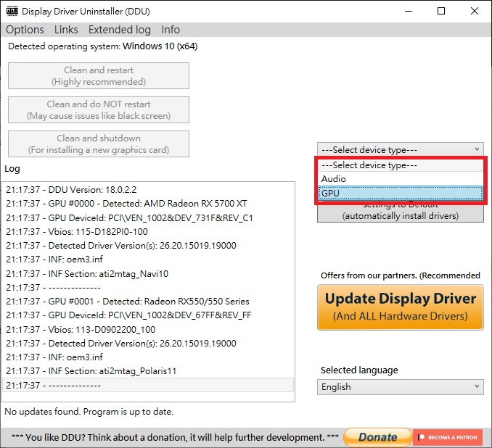Select log line AMD Radeon RX 5700 XT
Screen dimensions: 492x448
click(x=148, y=204)
